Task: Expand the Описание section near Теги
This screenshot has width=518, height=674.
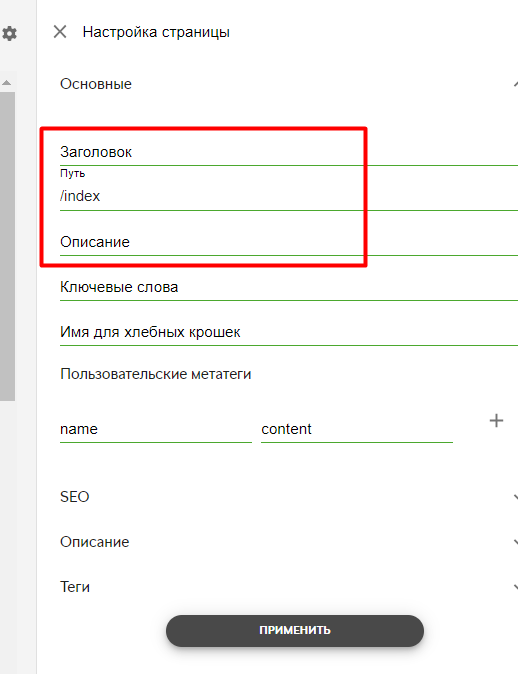Action: click(515, 542)
